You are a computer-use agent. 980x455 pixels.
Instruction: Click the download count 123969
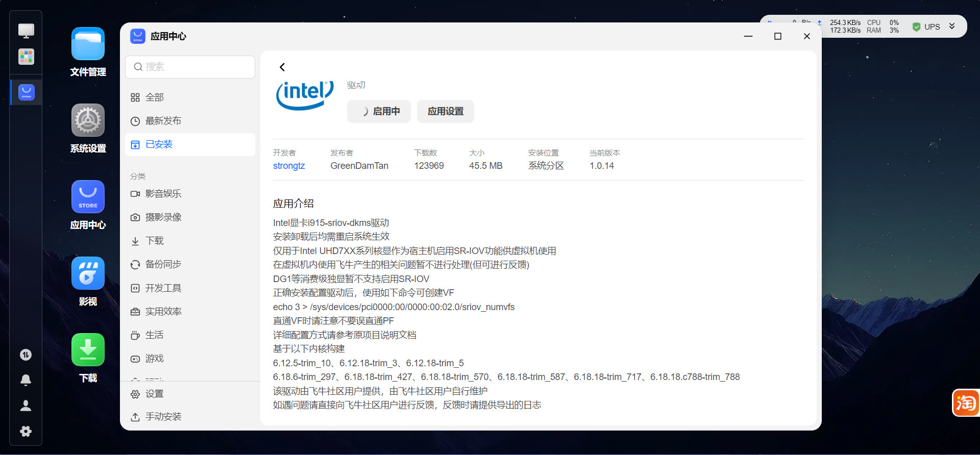(x=429, y=166)
